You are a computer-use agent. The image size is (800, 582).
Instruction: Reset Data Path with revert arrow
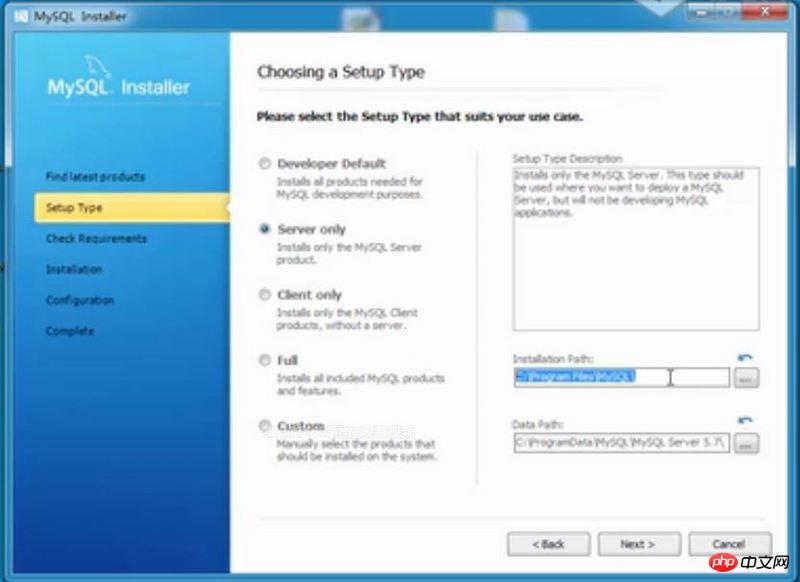745,420
